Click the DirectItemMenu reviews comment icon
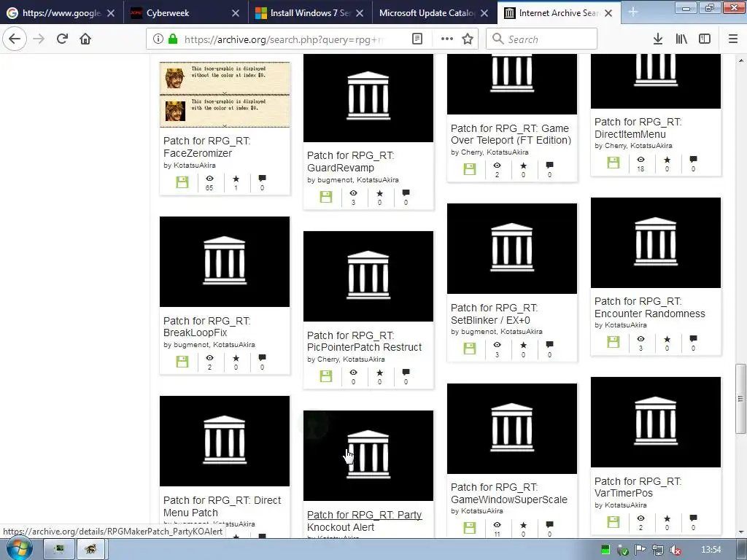Screen dimensions: 747x560 pyautogui.click(x=693, y=159)
